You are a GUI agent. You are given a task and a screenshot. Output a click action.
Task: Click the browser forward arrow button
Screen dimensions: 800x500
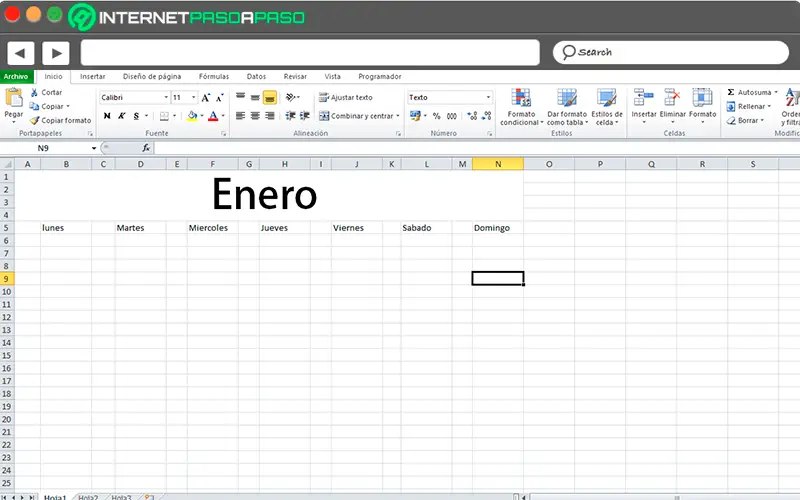[56, 53]
